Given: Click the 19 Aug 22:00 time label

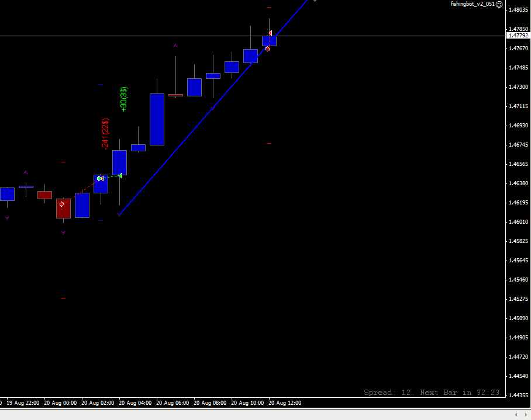Looking at the screenshot, I should (23, 402).
